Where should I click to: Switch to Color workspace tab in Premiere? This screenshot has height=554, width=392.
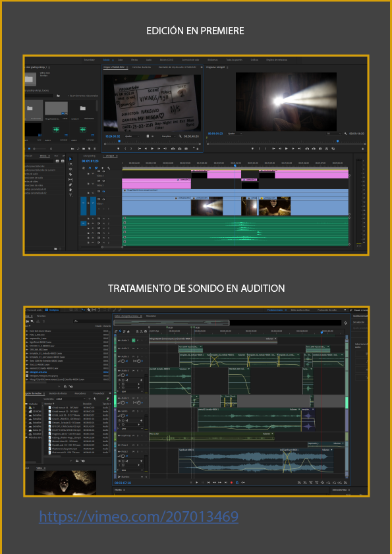(x=120, y=60)
